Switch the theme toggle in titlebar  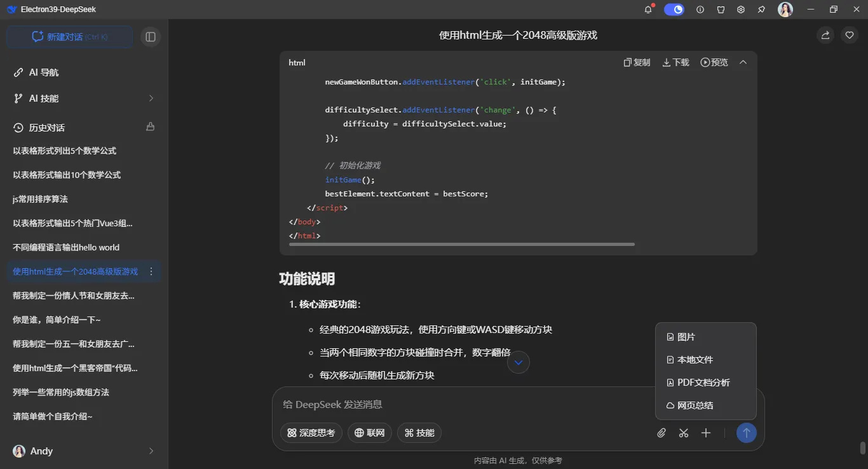(x=674, y=10)
